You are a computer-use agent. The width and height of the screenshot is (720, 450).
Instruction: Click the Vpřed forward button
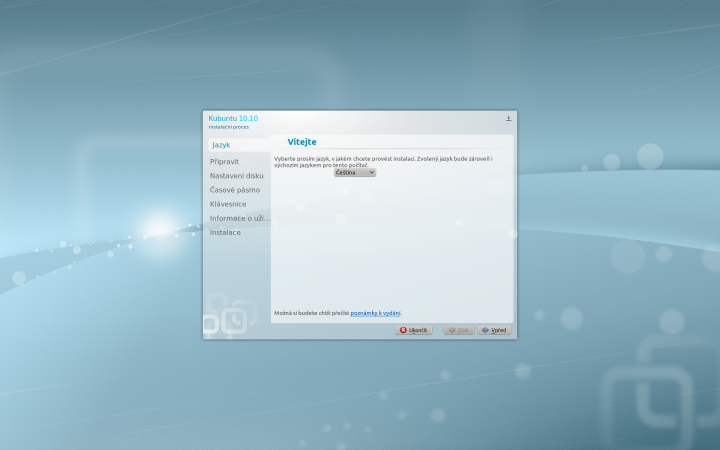494,330
